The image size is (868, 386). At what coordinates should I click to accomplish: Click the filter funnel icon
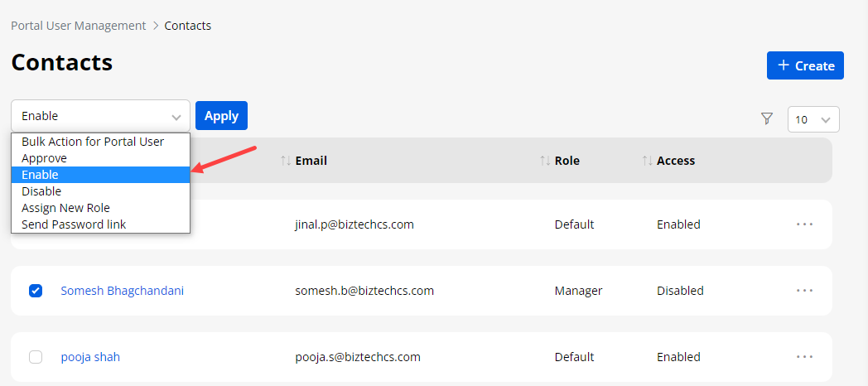[x=767, y=119]
